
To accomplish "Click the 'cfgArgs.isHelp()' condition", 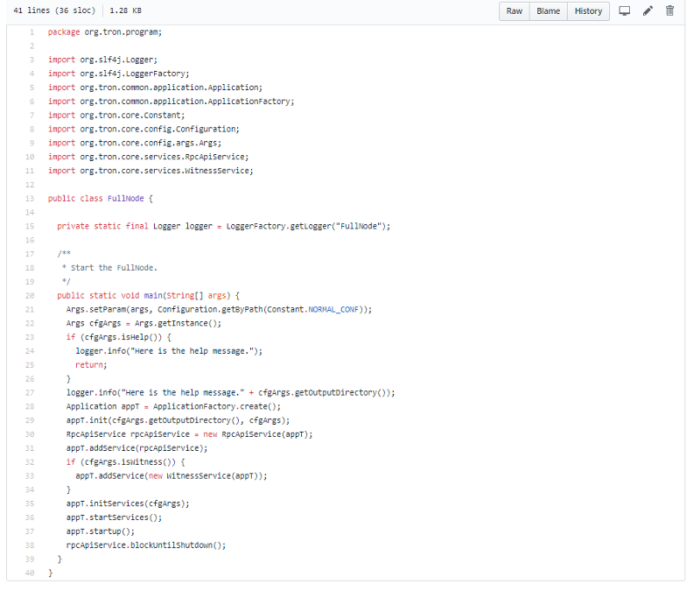I will point(121,337).
